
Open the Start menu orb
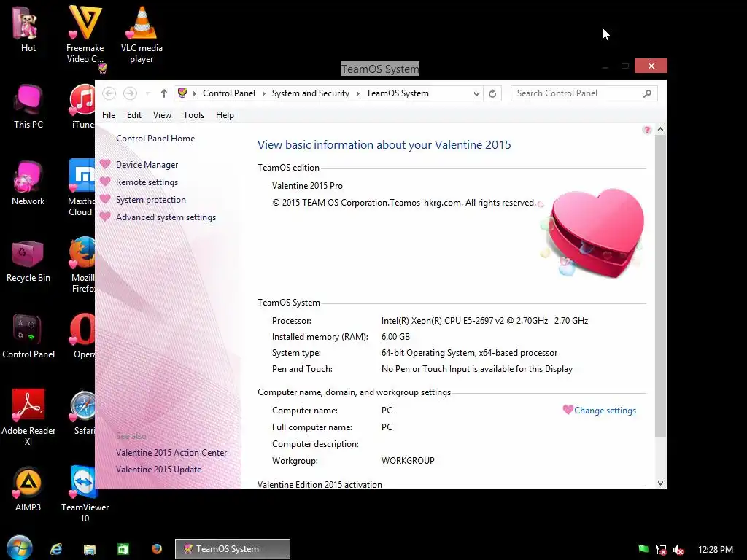coord(20,548)
